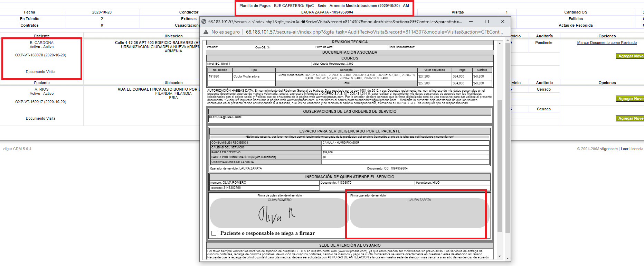Click the outer popup scrollbar up arrow
Viewport: 644px width, 266px height.
[x=508, y=40]
